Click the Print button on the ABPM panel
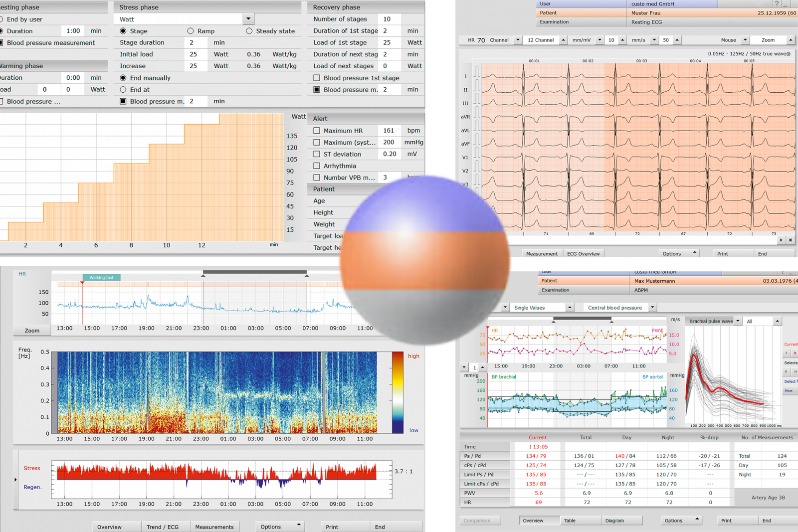Viewport: 798px width, 532px height. 738,520
